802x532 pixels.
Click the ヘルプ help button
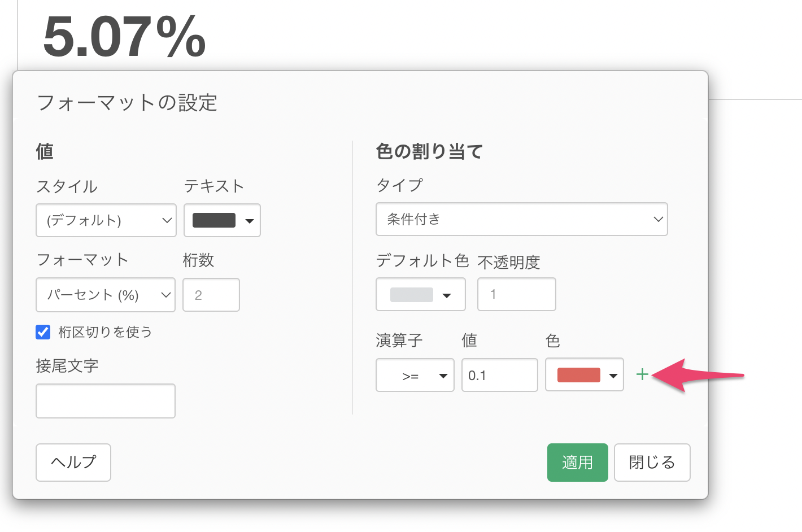pos(73,463)
